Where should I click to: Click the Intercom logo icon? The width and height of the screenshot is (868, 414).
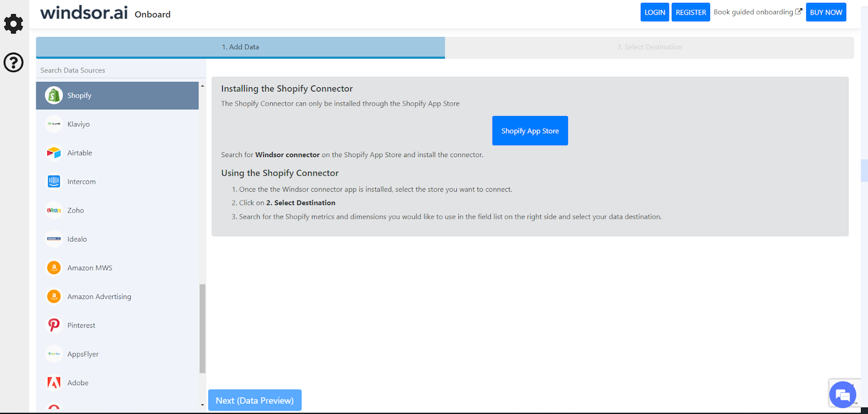point(54,182)
